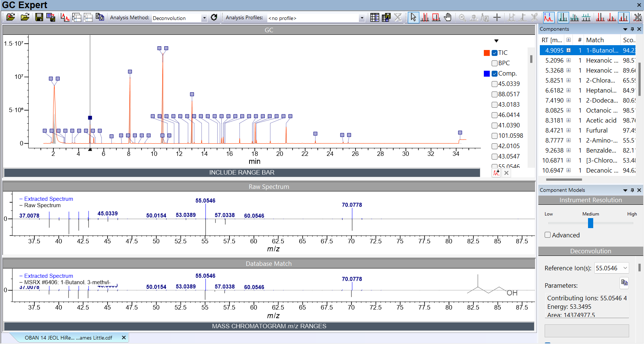Screen dimensions: 644x344
Task: Copy deconvolution parameters using copy icon
Action: [x=624, y=283]
